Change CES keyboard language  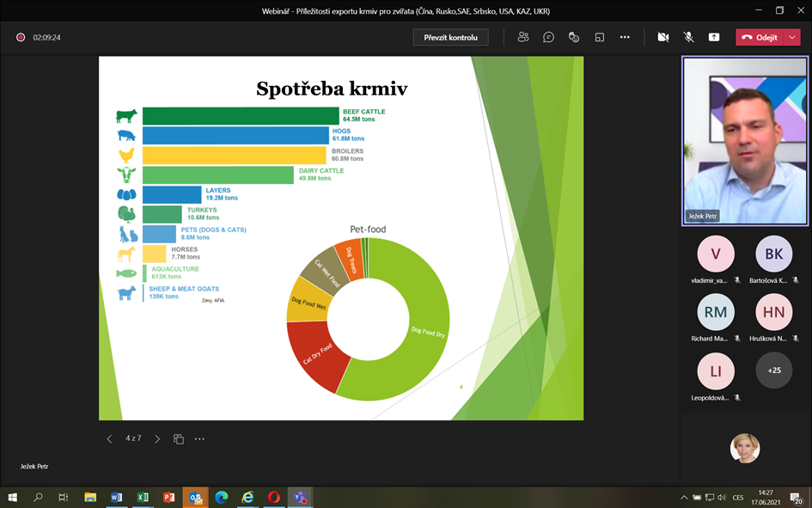(738, 498)
